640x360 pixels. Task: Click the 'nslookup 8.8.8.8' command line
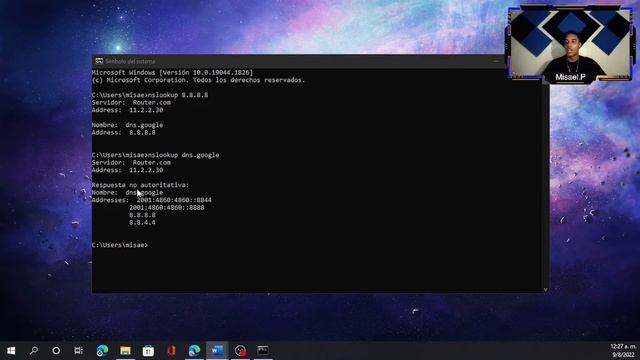pyautogui.click(x=150, y=95)
